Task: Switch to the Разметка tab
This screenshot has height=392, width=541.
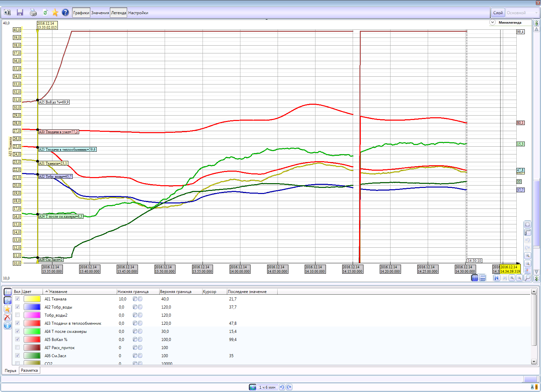Action: [29, 370]
